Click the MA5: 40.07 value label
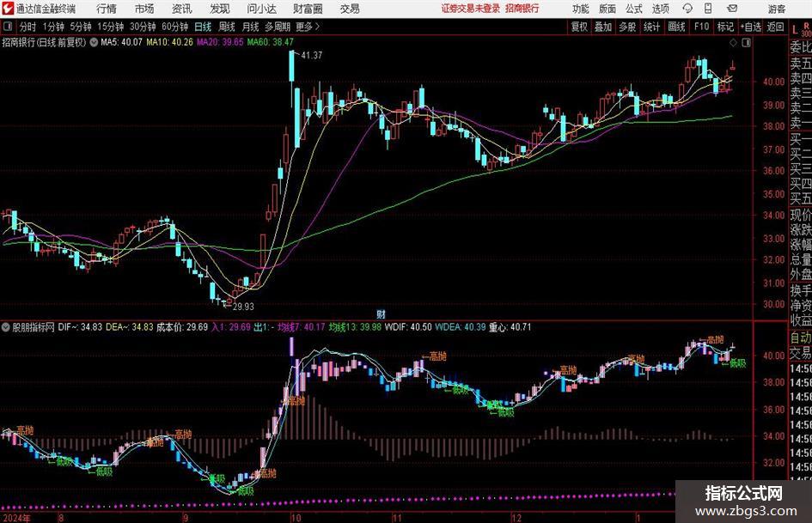Image resolution: width=812 pixels, height=523 pixels. coord(121,42)
